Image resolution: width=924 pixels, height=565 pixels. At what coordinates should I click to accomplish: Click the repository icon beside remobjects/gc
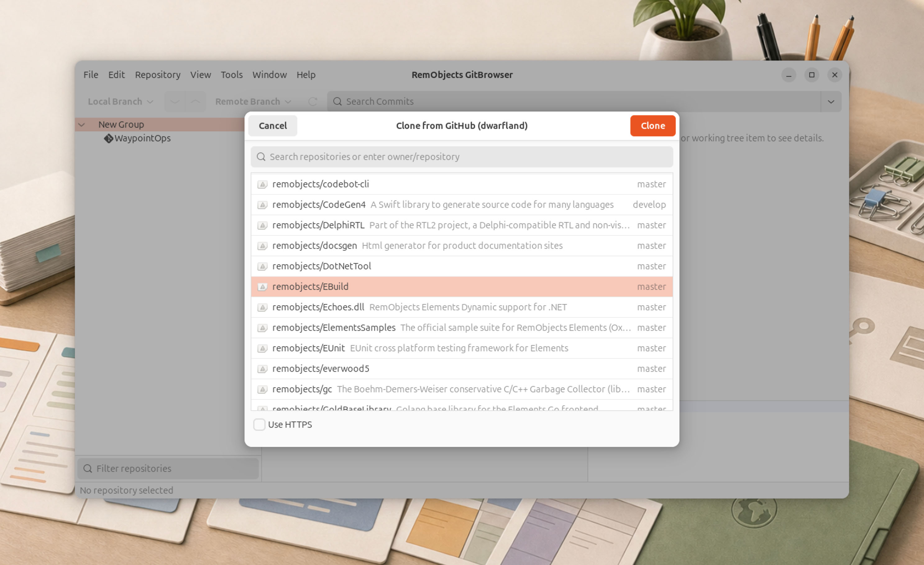262,389
